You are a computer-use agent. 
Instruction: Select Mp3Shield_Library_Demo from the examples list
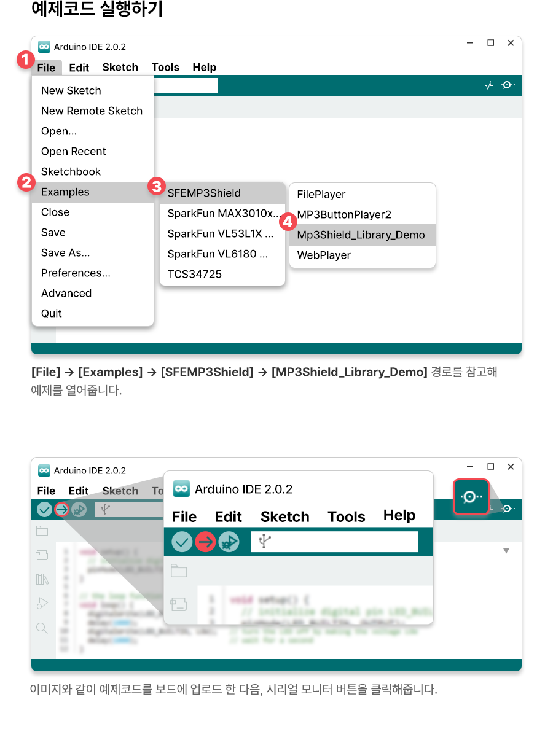tap(361, 235)
